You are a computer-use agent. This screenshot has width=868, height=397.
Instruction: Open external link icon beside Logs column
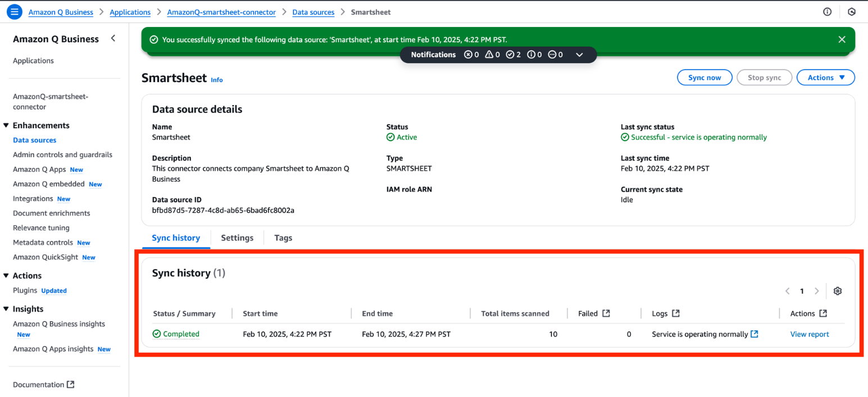coord(676,313)
